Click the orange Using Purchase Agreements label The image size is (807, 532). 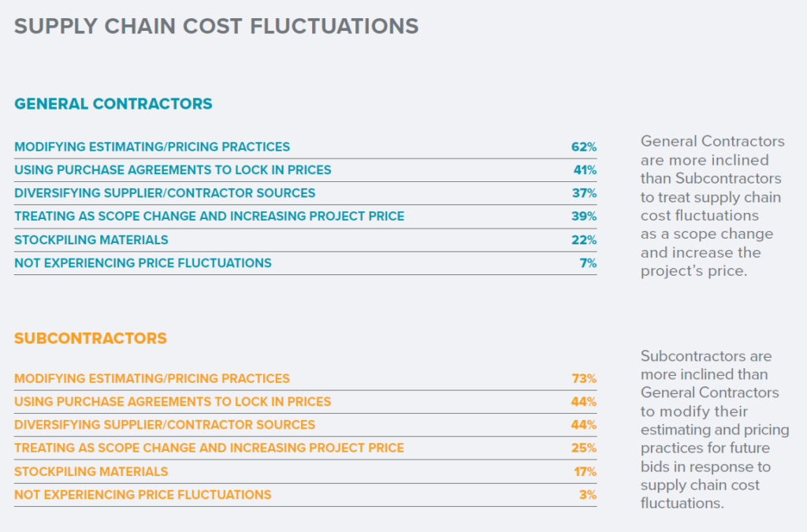tap(173, 401)
